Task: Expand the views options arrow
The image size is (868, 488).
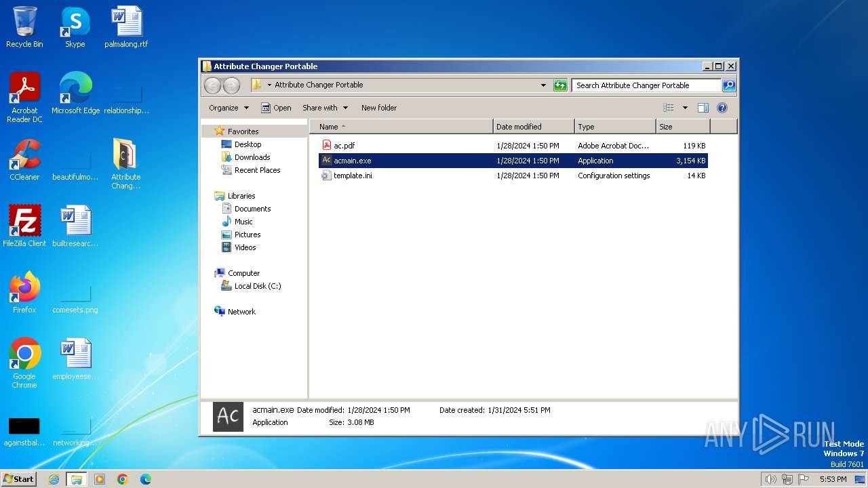Action: [x=685, y=108]
